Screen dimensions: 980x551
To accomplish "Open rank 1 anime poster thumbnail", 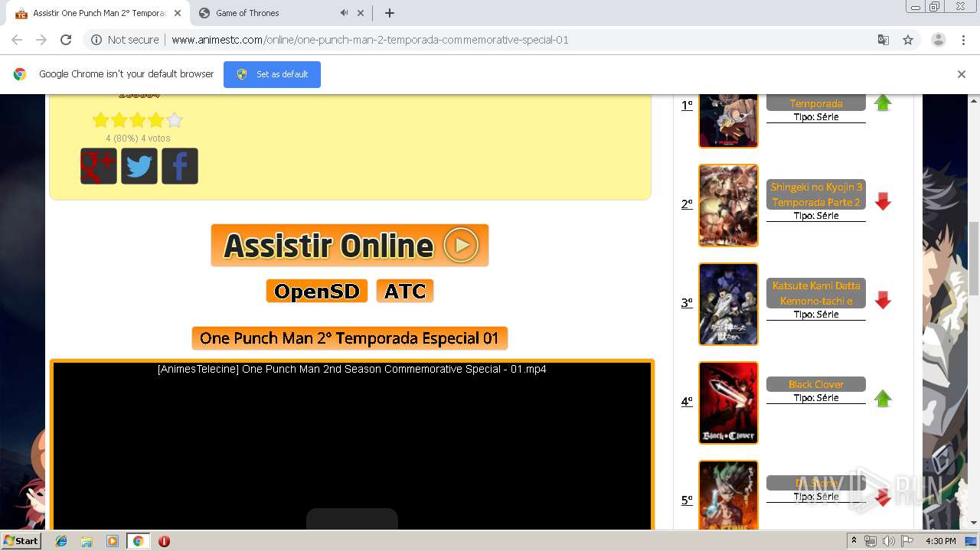I will point(728,121).
